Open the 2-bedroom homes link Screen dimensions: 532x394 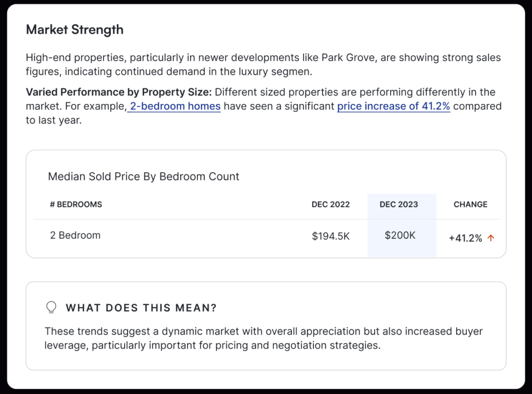[x=175, y=106]
